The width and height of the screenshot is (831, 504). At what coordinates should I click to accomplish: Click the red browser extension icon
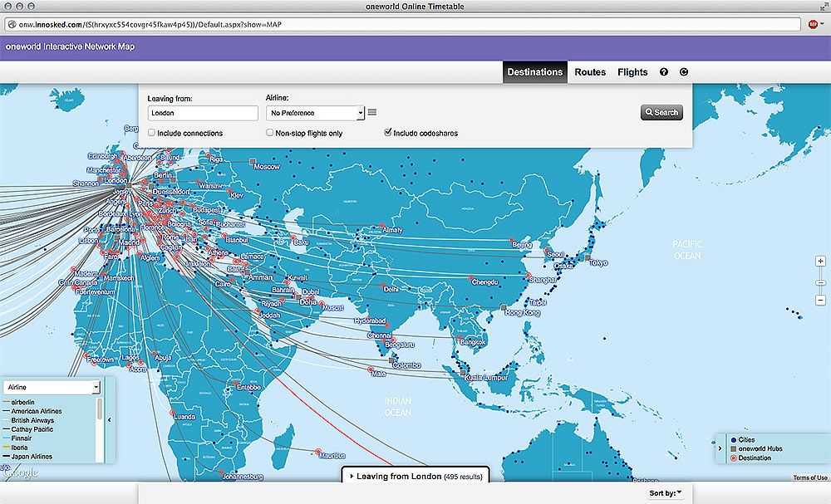point(813,24)
